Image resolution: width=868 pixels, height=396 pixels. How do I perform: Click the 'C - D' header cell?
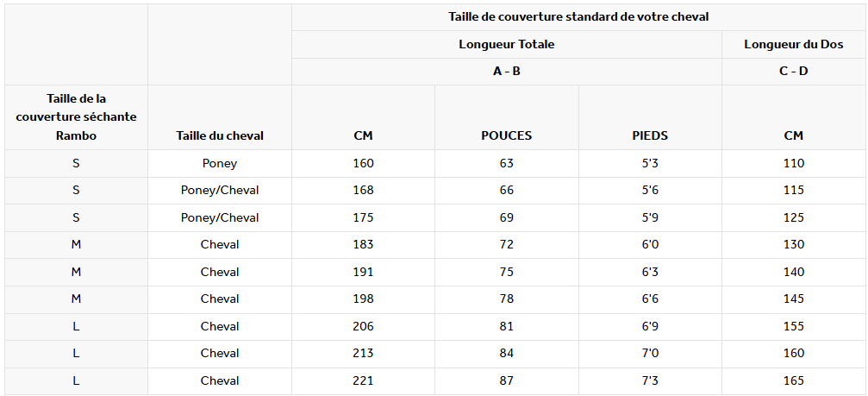[x=794, y=72]
